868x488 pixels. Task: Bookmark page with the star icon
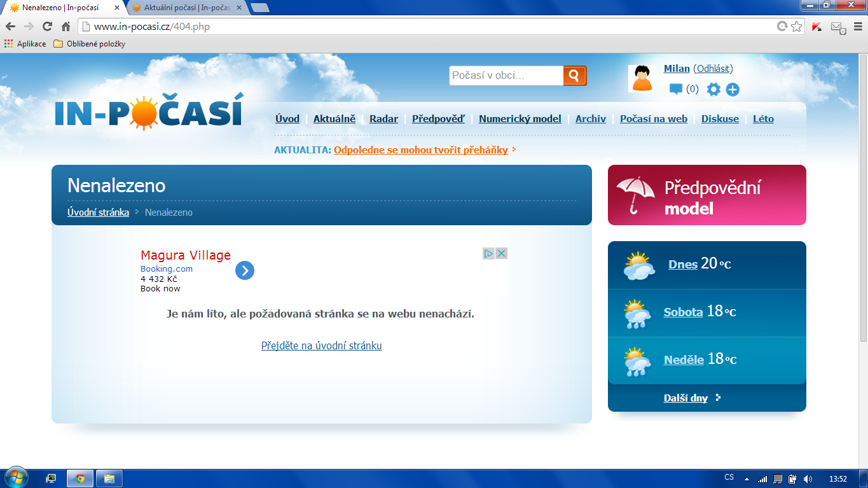point(797,27)
